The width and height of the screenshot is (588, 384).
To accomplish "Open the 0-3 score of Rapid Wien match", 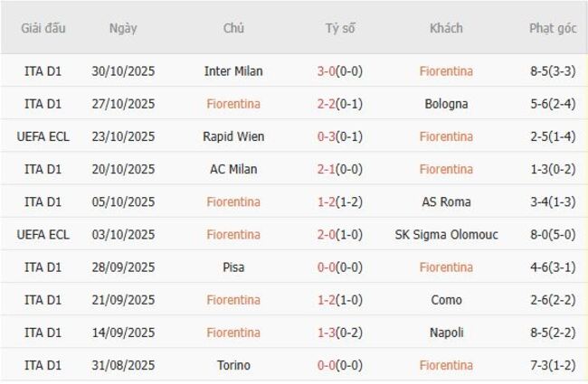I will point(327,136).
